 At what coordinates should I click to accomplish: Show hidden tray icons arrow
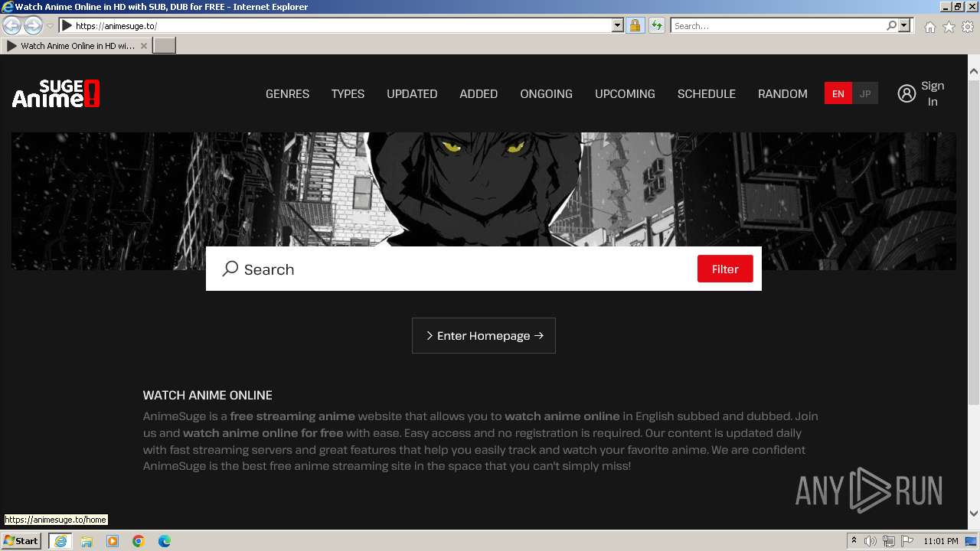point(854,541)
